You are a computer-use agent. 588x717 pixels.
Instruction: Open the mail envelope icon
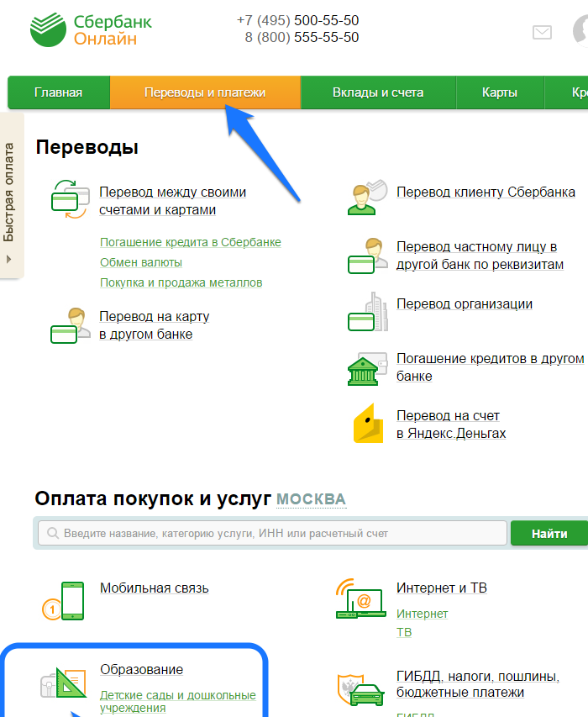click(542, 32)
